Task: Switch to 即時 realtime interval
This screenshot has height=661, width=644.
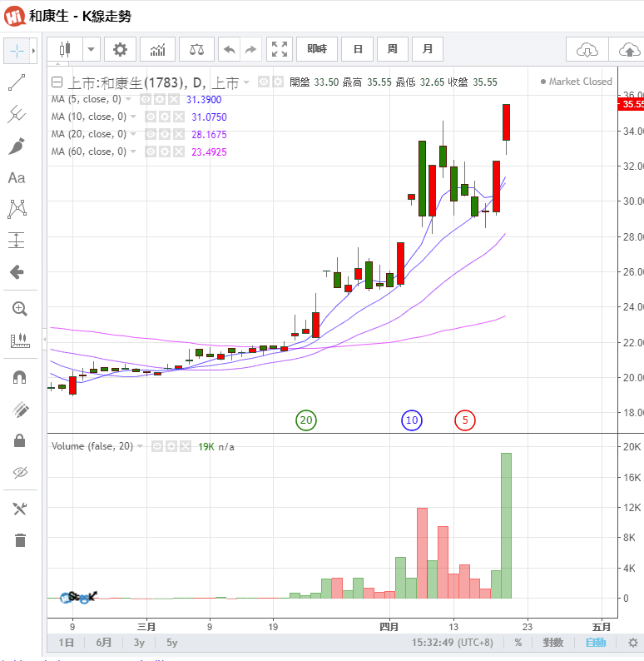Action: pos(317,49)
